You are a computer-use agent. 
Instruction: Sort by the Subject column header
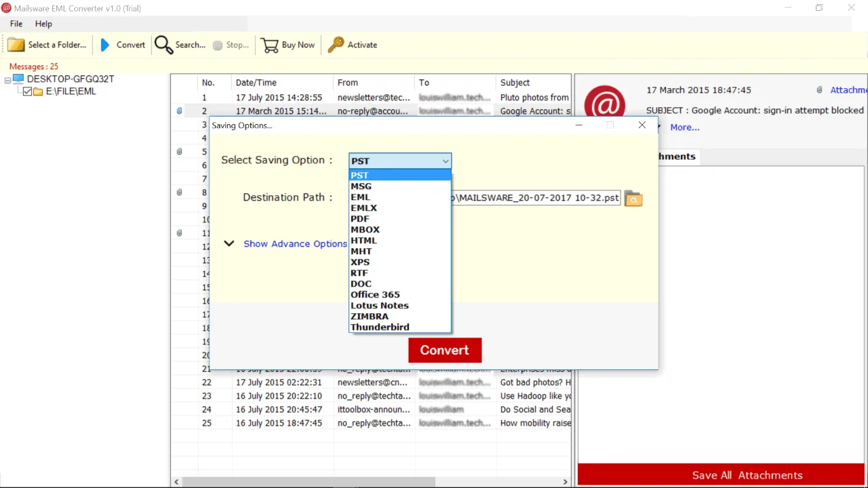pyautogui.click(x=534, y=83)
